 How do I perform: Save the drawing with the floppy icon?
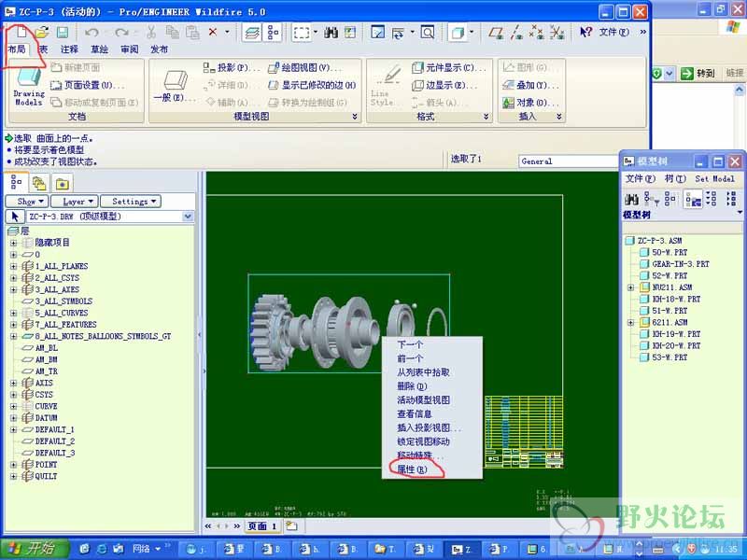click(63, 33)
